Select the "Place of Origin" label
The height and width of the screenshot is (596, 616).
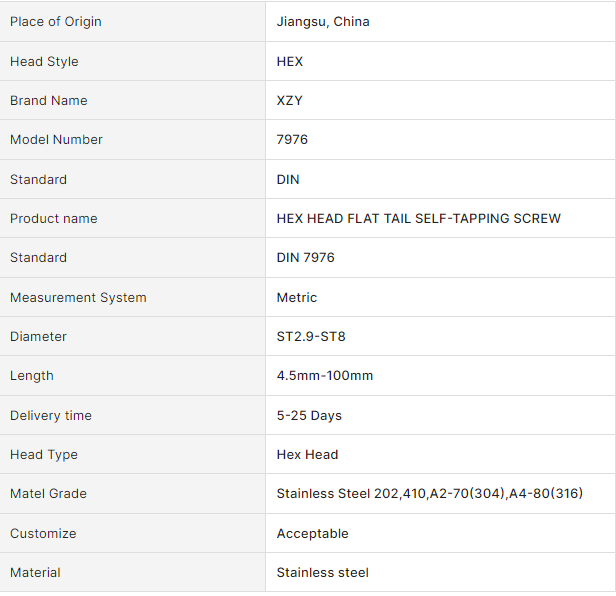pyautogui.click(x=56, y=22)
